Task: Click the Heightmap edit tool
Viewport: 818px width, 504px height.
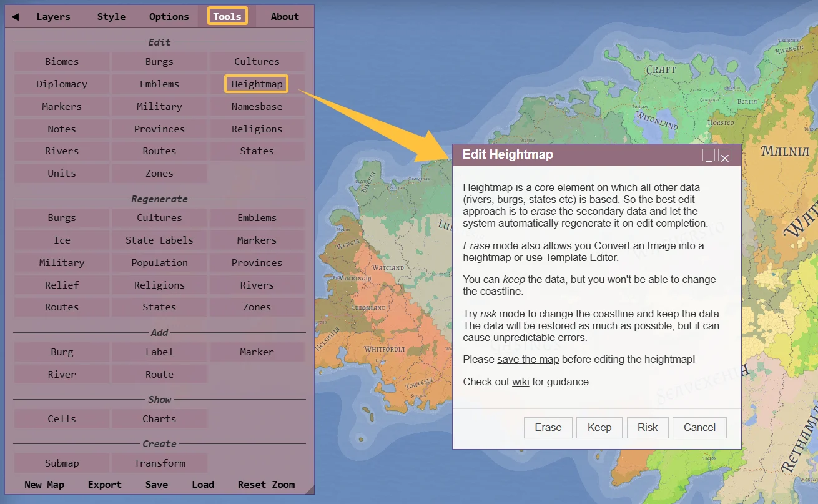Action: pos(257,84)
